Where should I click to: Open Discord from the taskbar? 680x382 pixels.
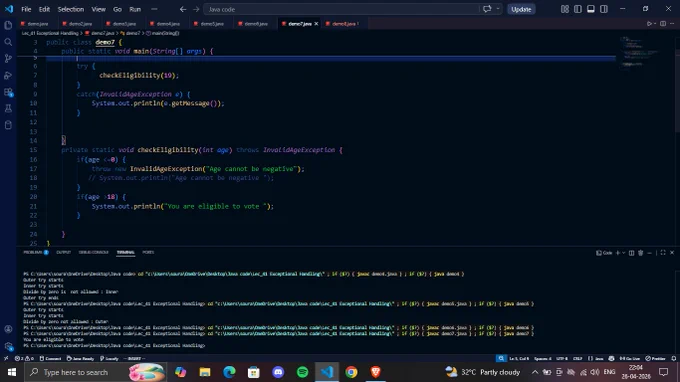(278, 372)
